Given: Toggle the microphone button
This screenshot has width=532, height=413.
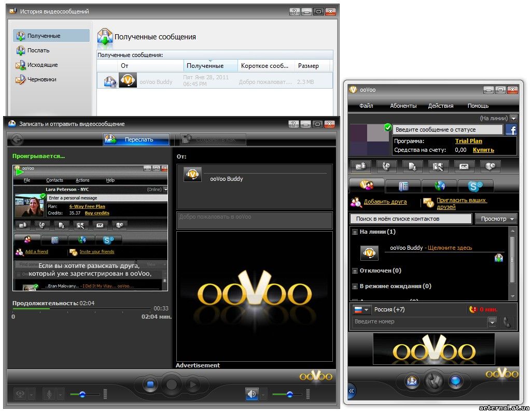Looking at the screenshot, I should pyautogui.click(x=49, y=394).
